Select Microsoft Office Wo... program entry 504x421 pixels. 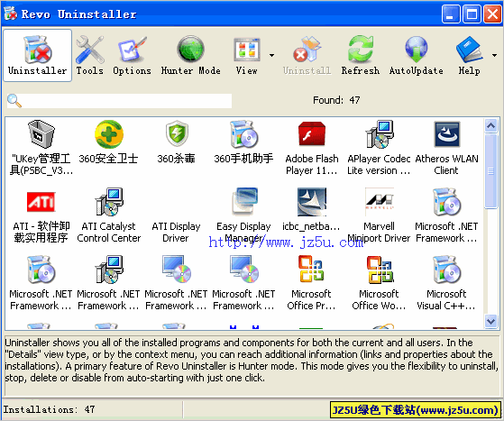coord(379,283)
